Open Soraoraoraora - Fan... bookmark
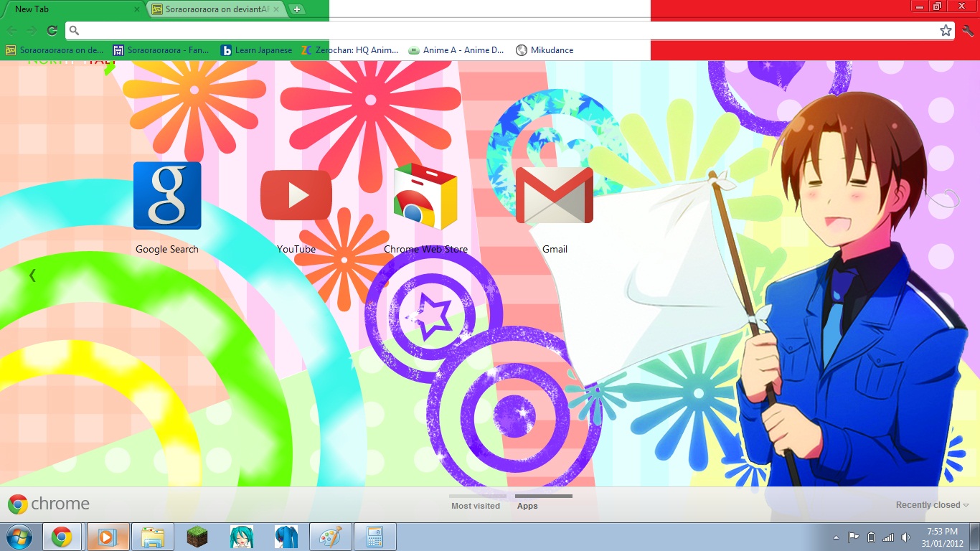This screenshot has width=980, height=551. point(161,50)
